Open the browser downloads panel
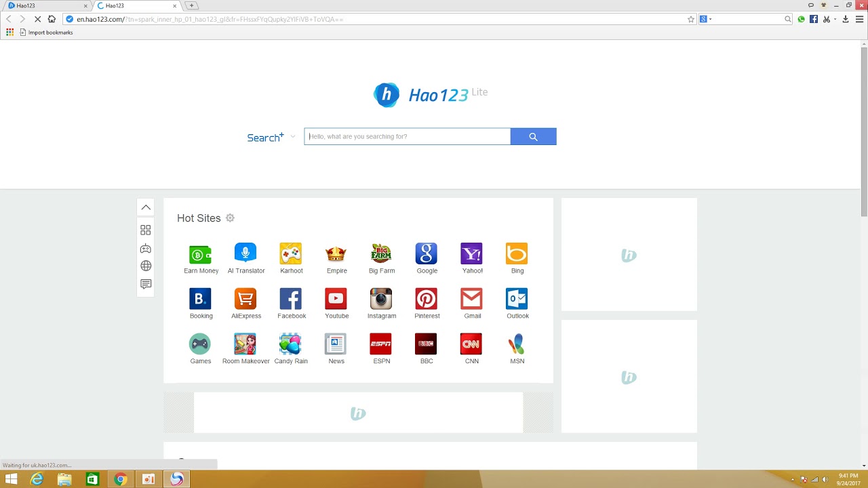The width and height of the screenshot is (868, 488). [x=846, y=19]
